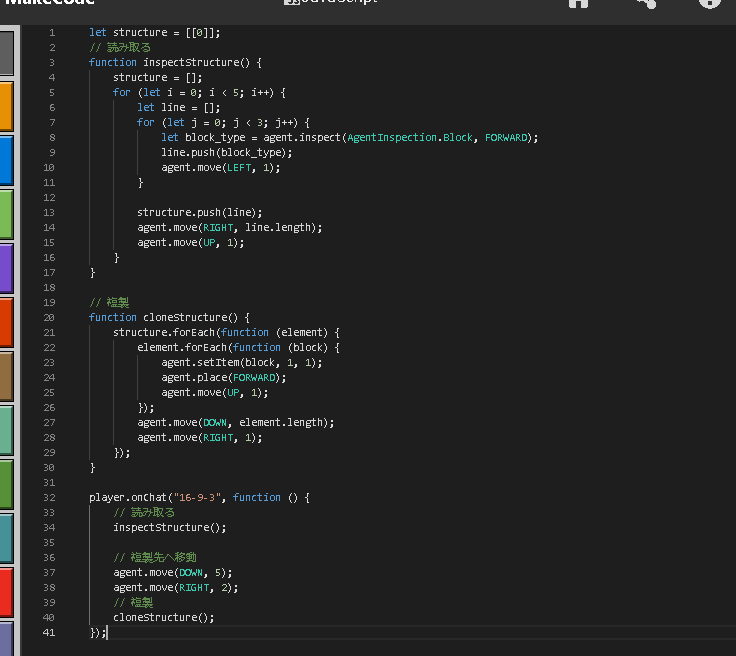Viewport: 736px width, 656px height.
Task: Click line number 3 in the gutter
Action: [x=52, y=62]
